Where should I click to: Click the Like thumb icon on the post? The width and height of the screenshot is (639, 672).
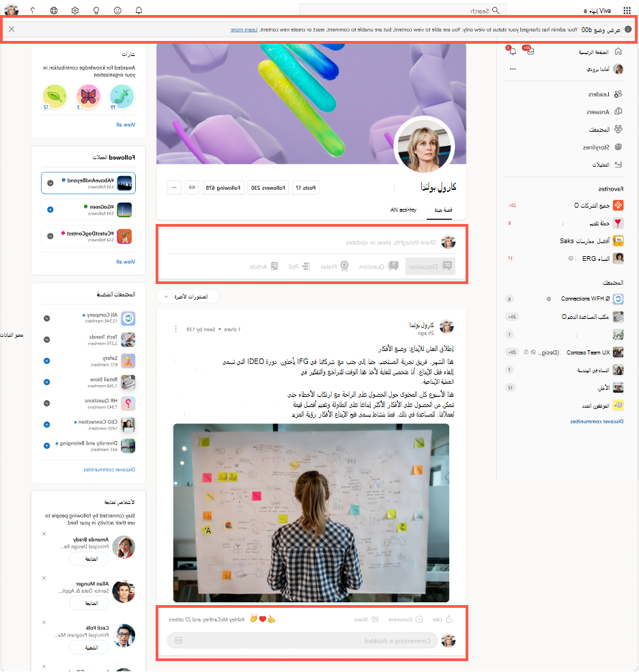click(x=449, y=619)
